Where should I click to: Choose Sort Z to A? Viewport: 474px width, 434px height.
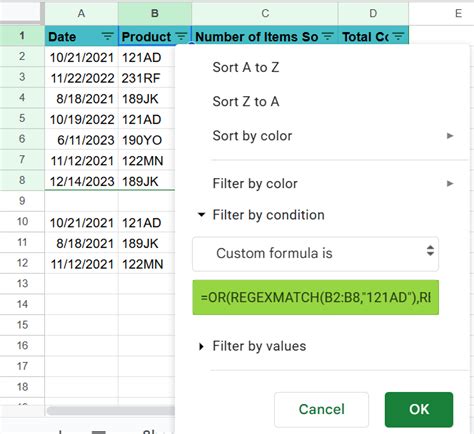pos(246,101)
